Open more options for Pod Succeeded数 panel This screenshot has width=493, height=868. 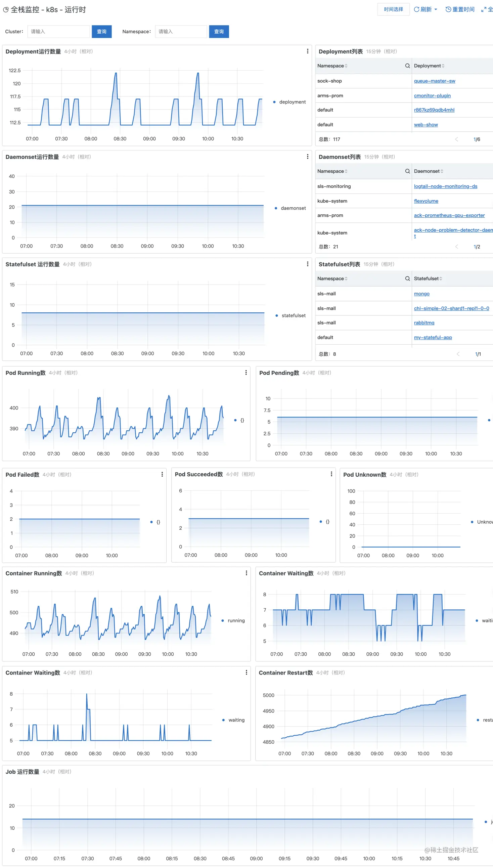331,474
